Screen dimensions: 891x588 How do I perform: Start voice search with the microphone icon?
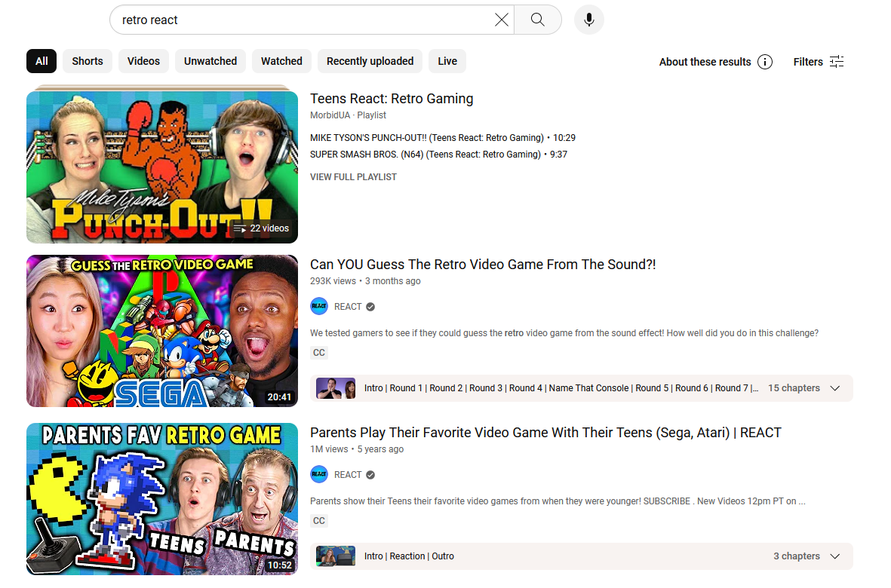[x=588, y=20]
